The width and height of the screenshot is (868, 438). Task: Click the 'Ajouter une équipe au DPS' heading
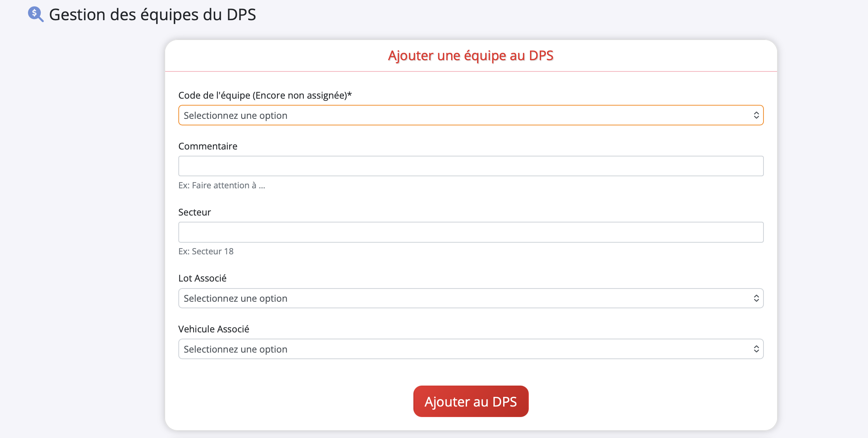click(x=471, y=56)
